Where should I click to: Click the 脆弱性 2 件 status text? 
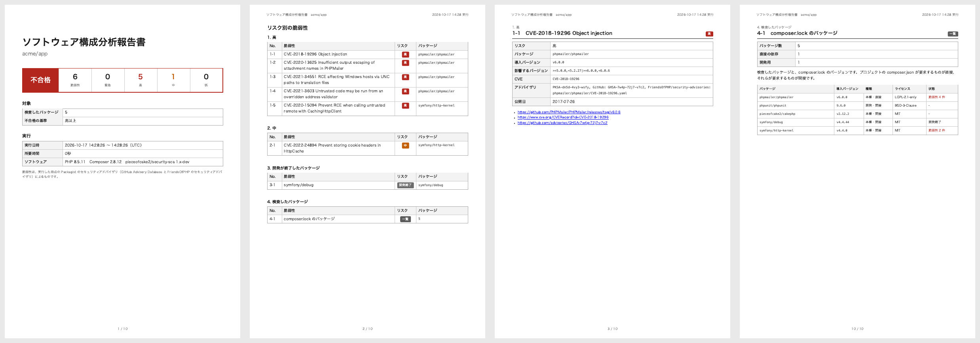coord(937,130)
